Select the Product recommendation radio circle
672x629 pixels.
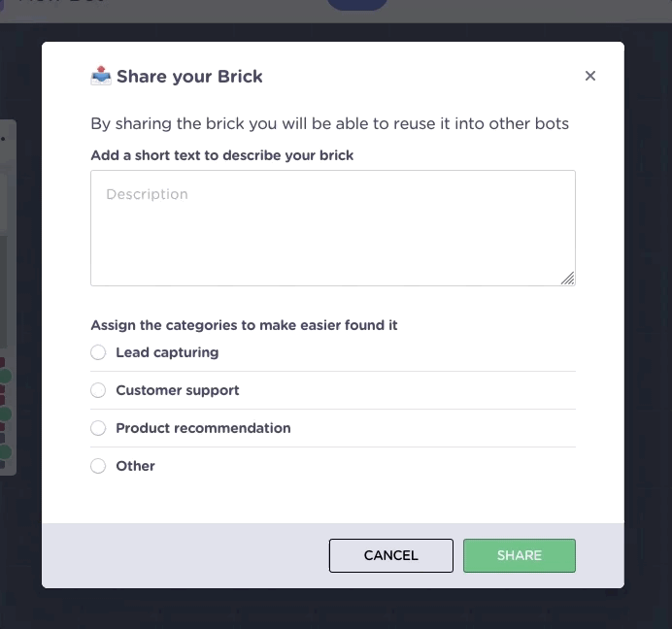point(98,428)
